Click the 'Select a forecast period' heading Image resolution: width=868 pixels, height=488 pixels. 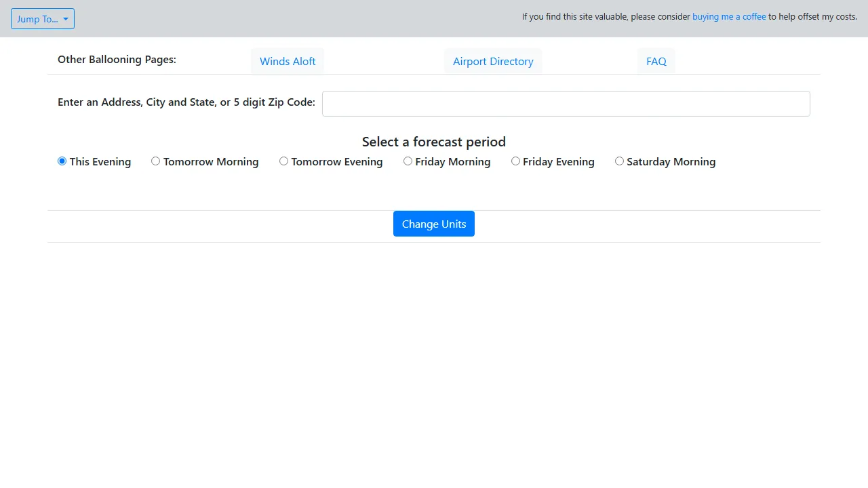tap(434, 142)
